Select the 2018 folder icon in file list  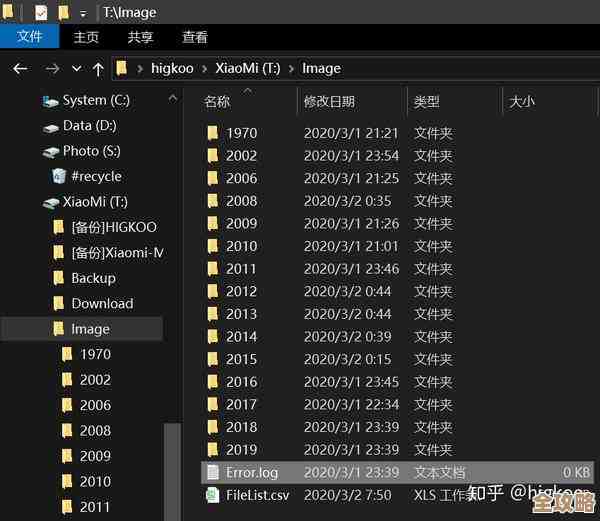click(x=213, y=427)
